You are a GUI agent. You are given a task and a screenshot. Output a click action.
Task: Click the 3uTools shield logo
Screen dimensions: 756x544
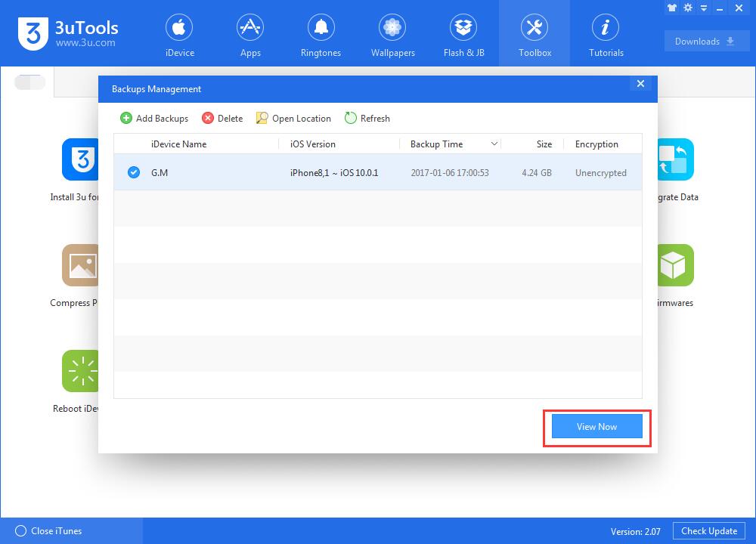click(x=33, y=34)
